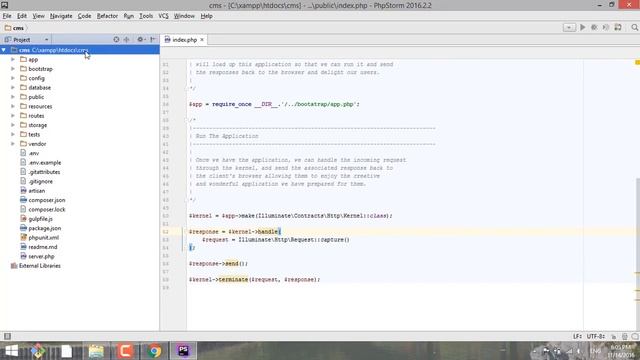Image resolution: width=640 pixels, height=360 pixels.
Task: Select the .gitignore file
Action: point(40,181)
